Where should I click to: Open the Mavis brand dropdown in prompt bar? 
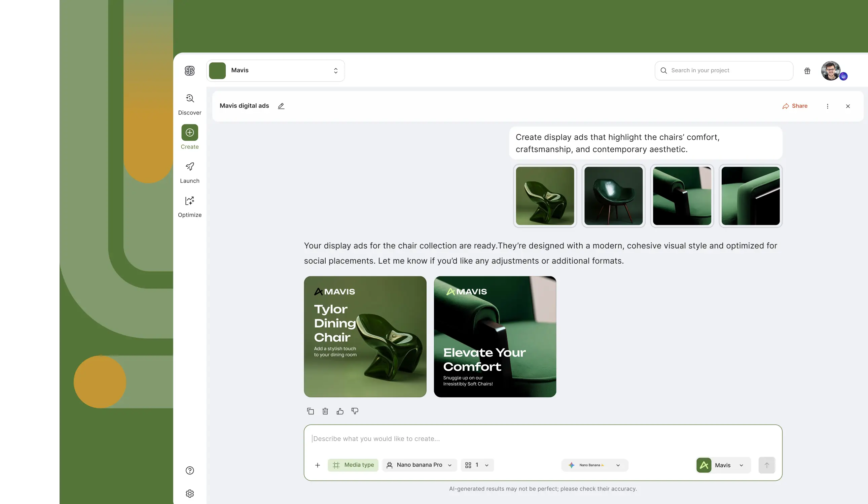(723, 465)
